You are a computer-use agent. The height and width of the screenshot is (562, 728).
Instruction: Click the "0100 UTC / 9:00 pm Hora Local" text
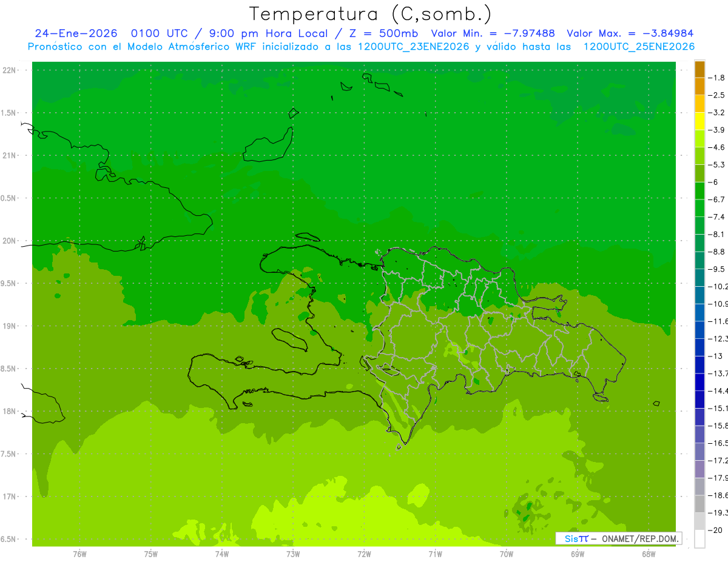click(x=234, y=33)
